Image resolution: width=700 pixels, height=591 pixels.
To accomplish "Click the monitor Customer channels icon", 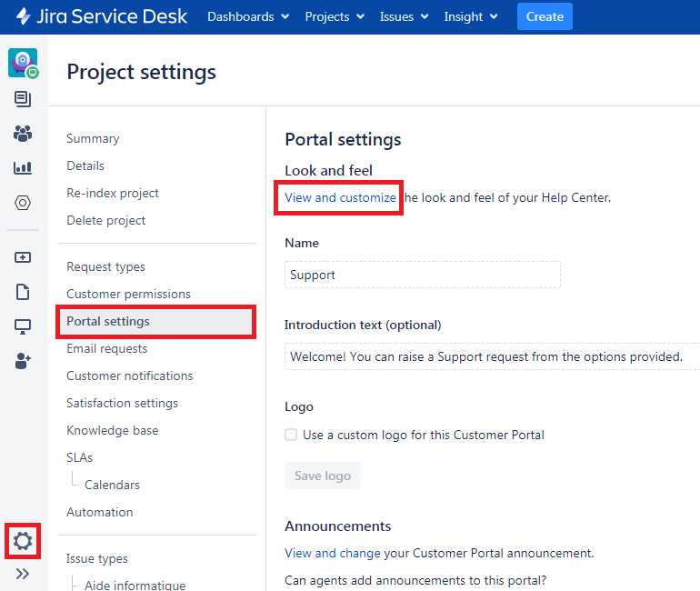I will (23, 326).
